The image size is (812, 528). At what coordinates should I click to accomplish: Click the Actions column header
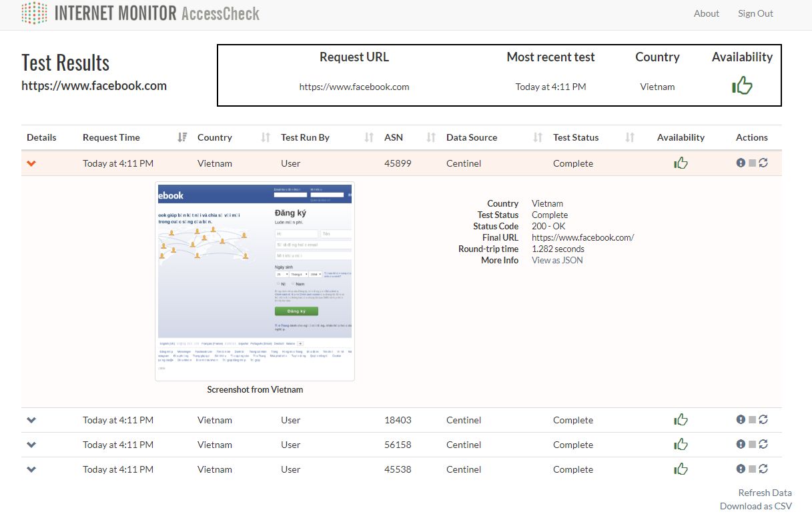coord(752,137)
